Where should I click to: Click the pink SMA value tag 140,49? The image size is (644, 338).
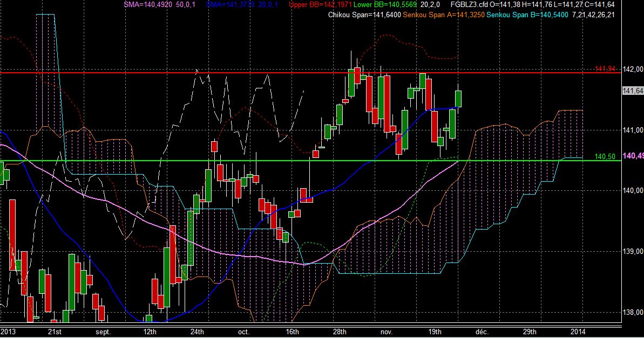point(633,156)
